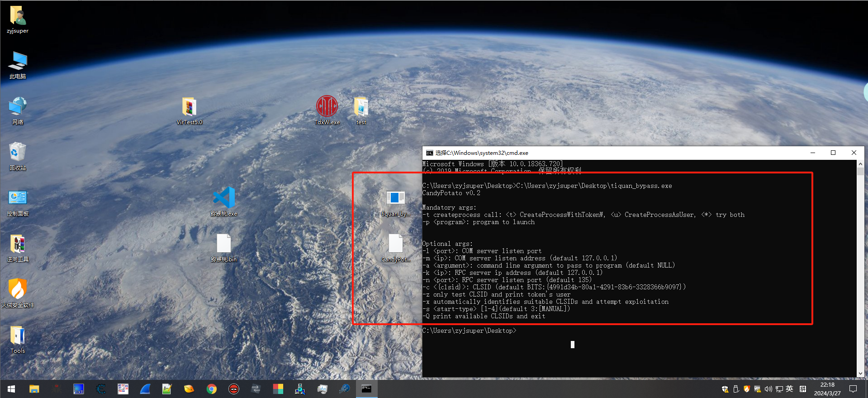
Task: Switch to the active cmd.exe taskbar button
Action: coord(366,389)
